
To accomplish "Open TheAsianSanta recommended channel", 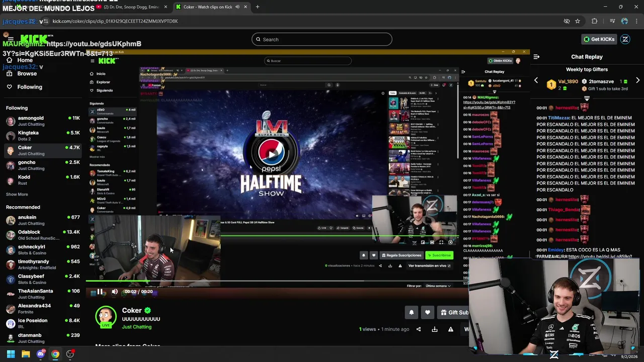I will click(43, 294).
